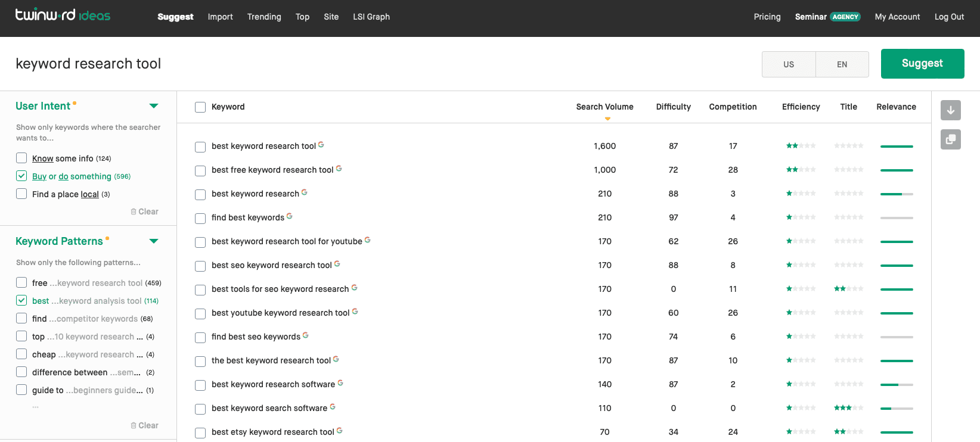Viewport: 980px width, 442px height.
Task: Click Google icon beside best keyword search software
Action: pyautogui.click(x=333, y=406)
